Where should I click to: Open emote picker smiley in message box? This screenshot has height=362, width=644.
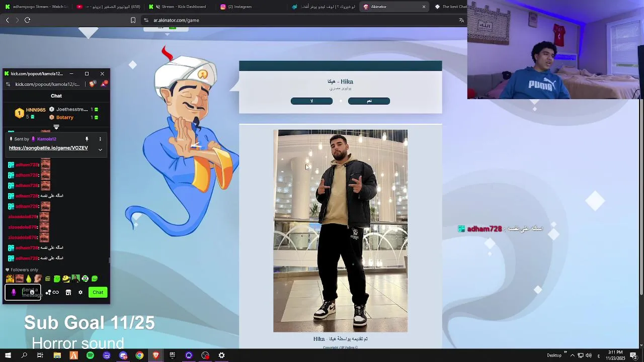[x=32, y=292]
